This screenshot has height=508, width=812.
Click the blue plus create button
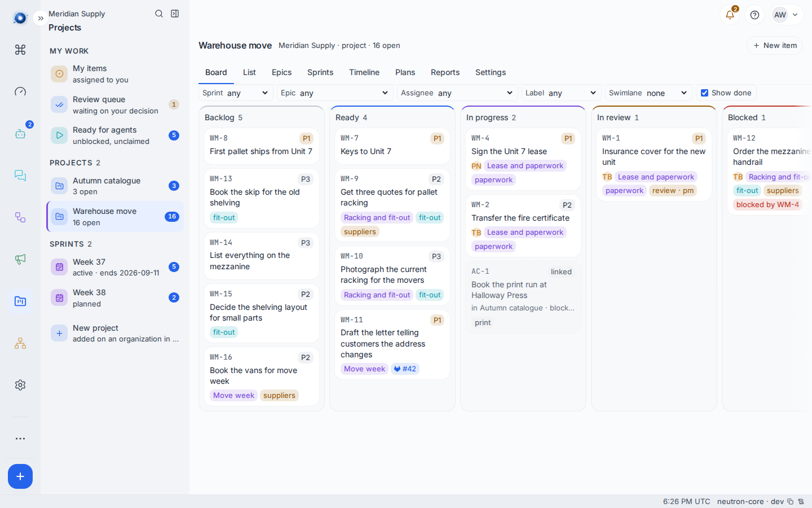20,476
